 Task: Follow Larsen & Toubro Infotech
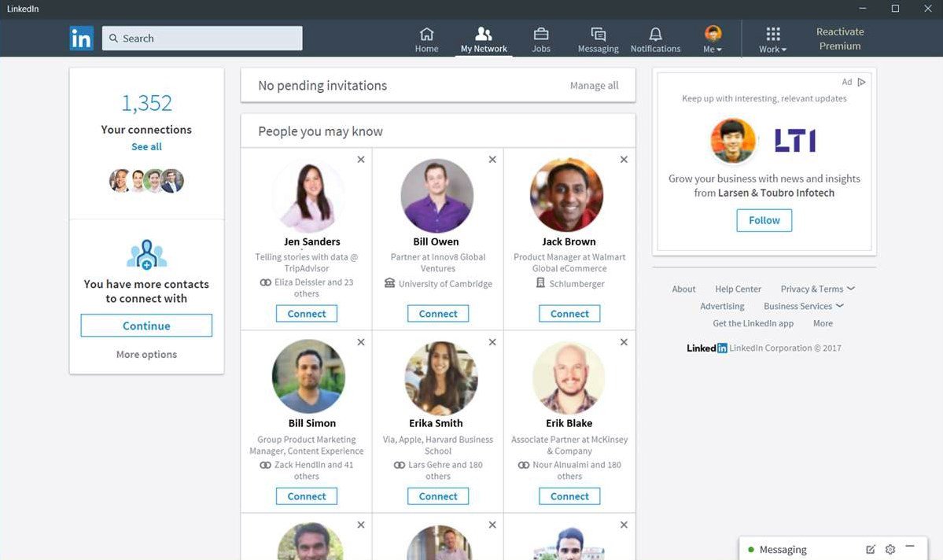(764, 220)
